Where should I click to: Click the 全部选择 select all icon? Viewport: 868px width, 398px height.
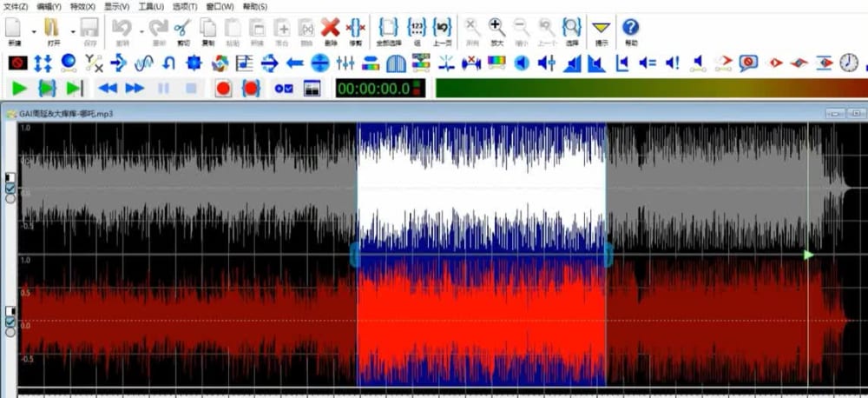(388, 27)
